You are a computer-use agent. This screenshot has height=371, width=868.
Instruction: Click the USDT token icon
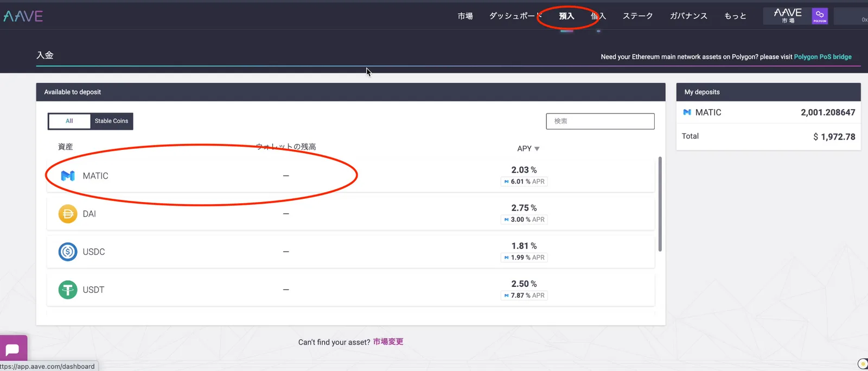coord(68,290)
